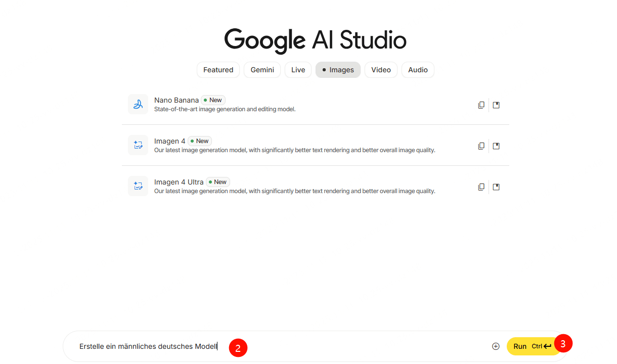Copy the Nano Banana model name

tap(481, 105)
